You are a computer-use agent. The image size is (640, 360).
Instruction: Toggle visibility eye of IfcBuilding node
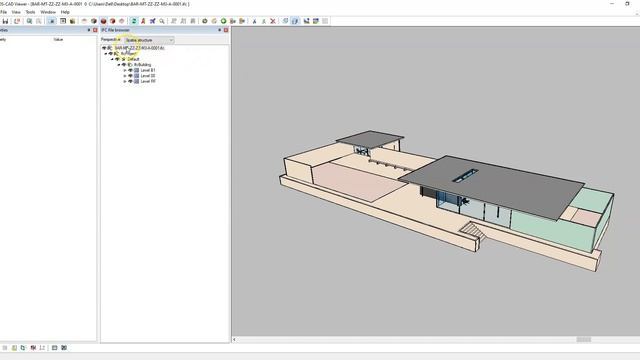(124, 64)
